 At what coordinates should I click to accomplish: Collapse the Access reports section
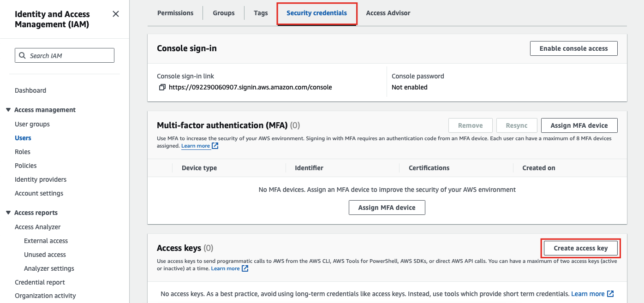tap(8, 213)
